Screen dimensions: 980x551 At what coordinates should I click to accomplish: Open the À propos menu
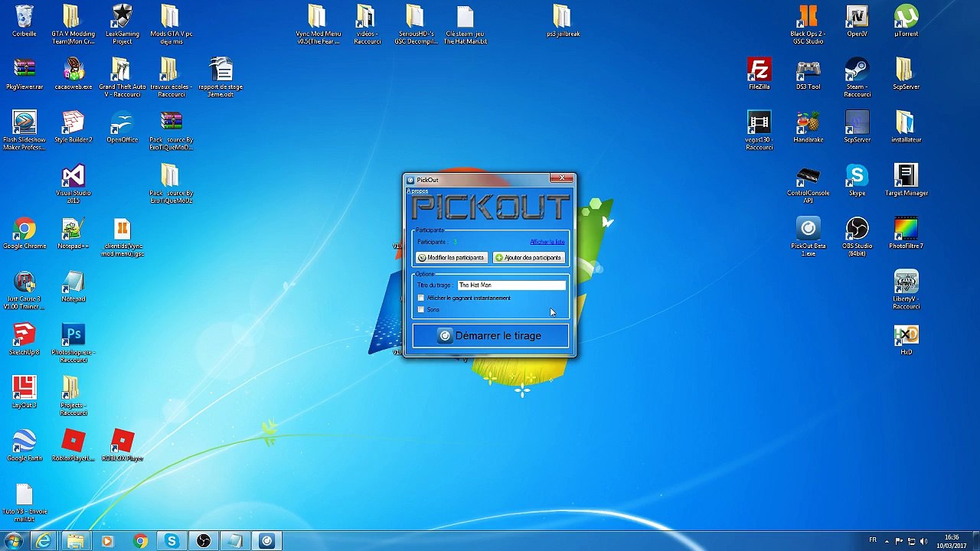pos(417,191)
